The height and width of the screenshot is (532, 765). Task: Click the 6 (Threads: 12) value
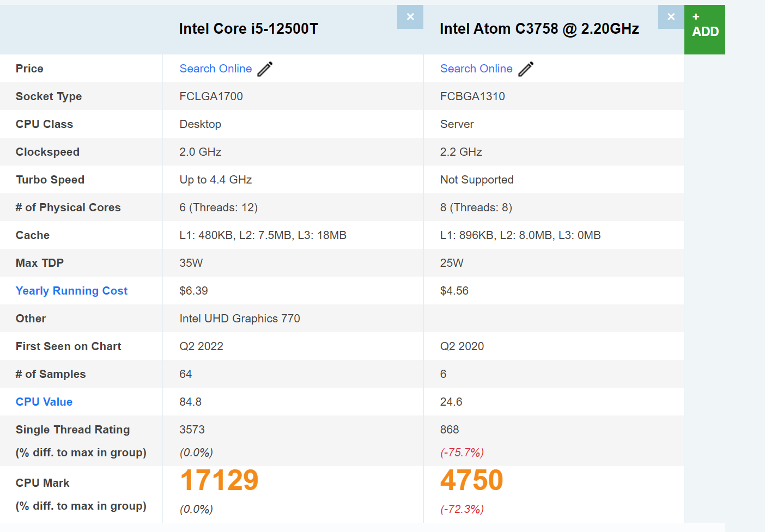(x=218, y=207)
